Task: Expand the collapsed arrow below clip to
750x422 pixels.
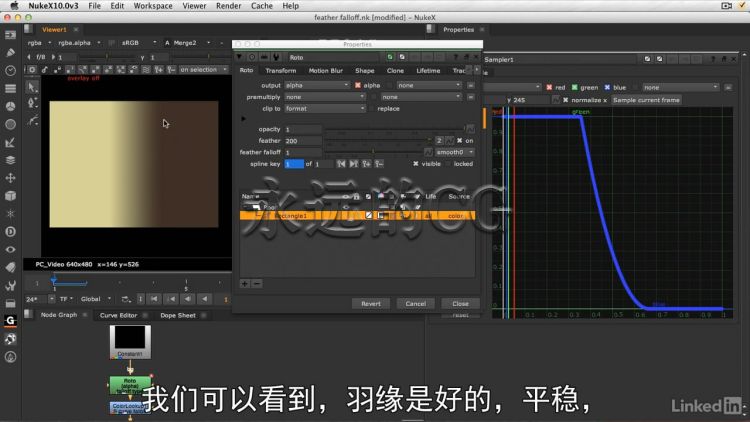Action: [x=243, y=119]
